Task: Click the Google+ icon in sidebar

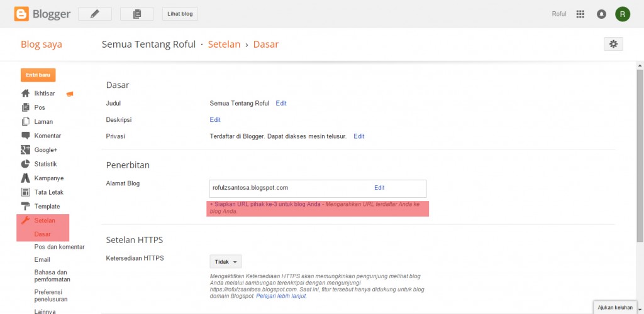Action: coord(25,150)
